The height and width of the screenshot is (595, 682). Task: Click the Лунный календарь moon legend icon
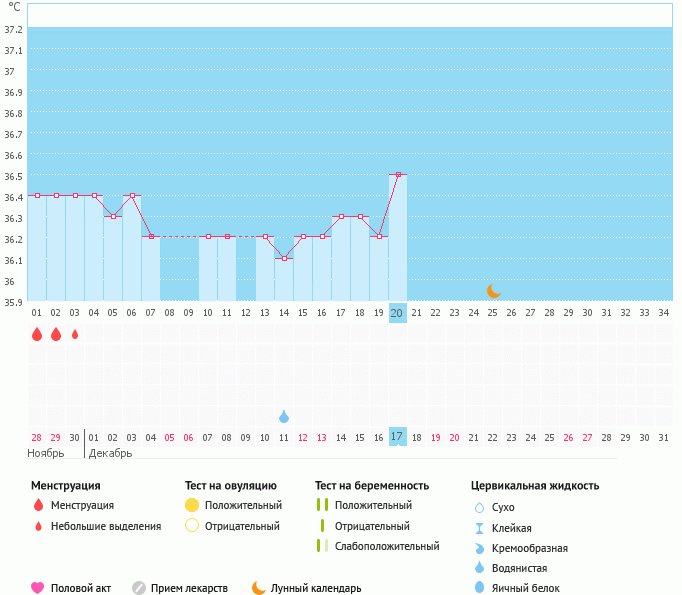259,588
